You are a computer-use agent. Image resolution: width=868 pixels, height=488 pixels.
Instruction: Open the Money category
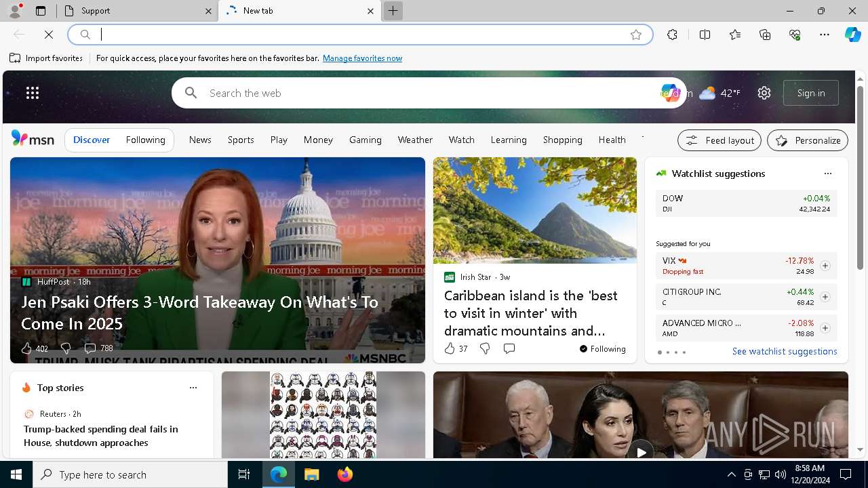pos(318,140)
